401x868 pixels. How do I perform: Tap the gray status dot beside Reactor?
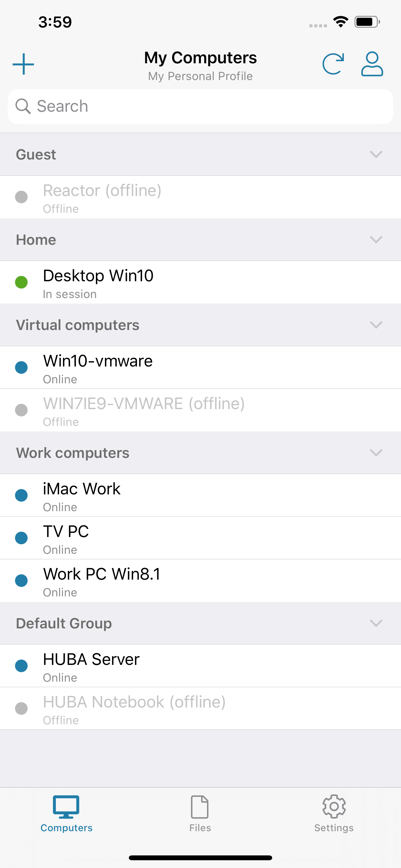click(21, 197)
